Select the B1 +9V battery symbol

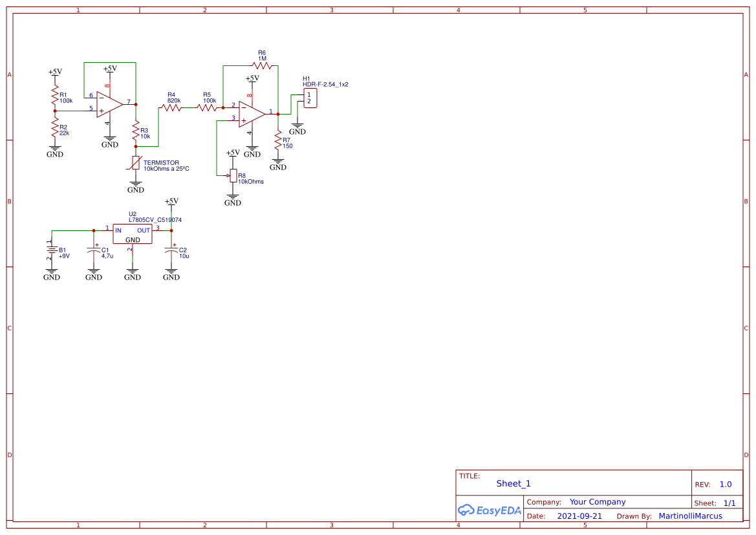pyautogui.click(x=52, y=250)
